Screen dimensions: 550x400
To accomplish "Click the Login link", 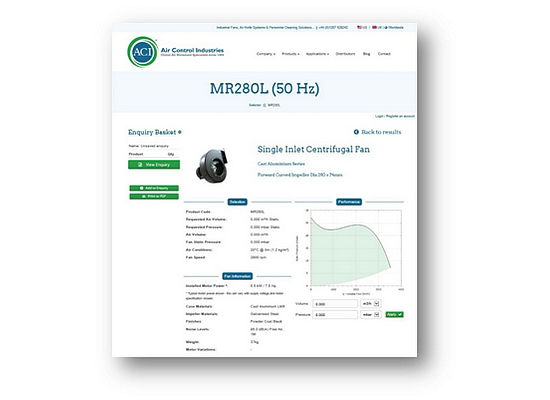I will pyautogui.click(x=379, y=116).
